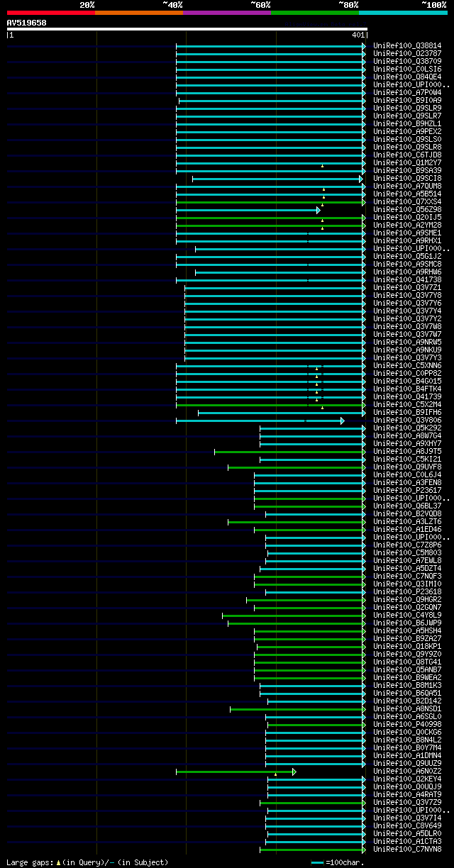Open hit UniRef100_Q3V7Z1
Image resolution: width=454 pixels, height=868 pixels.
tap(407, 288)
